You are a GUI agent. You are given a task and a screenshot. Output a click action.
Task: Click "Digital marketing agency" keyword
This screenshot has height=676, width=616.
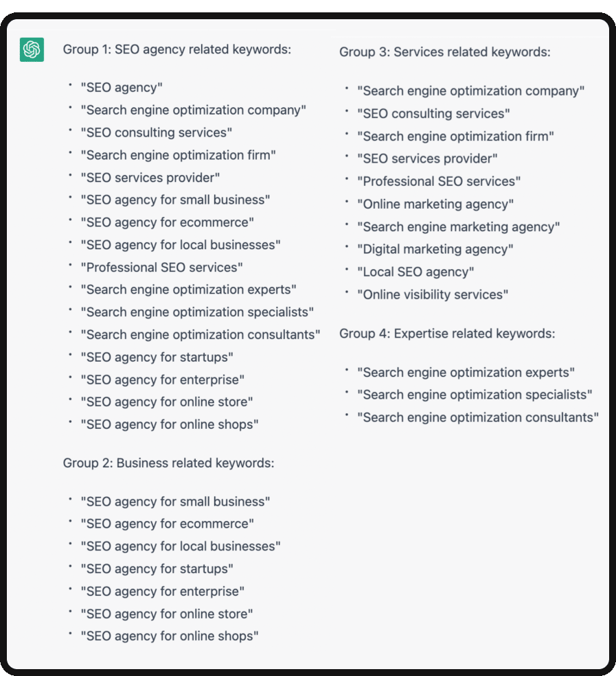(x=435, y=249)
